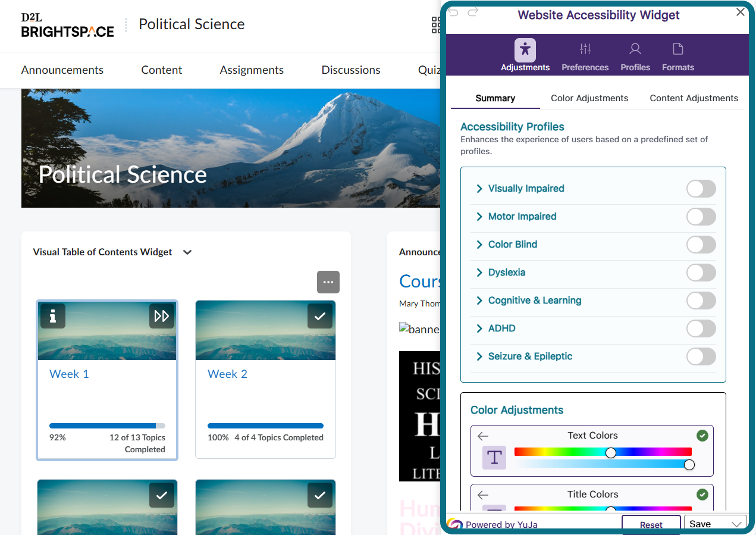The width and height of the screenshot is (756, 535).
Task: Click the back arrow in Text Colors box
Action: click(483, 436)
